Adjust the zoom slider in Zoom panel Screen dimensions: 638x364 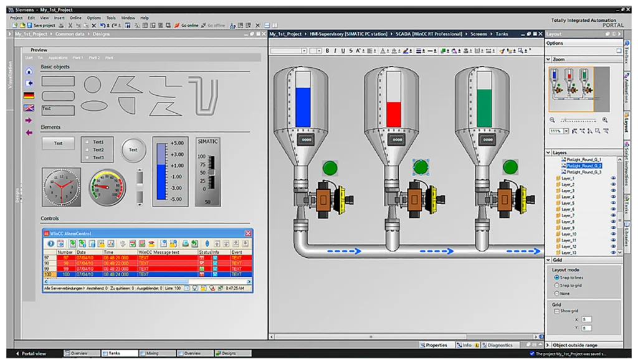point(578,120)
